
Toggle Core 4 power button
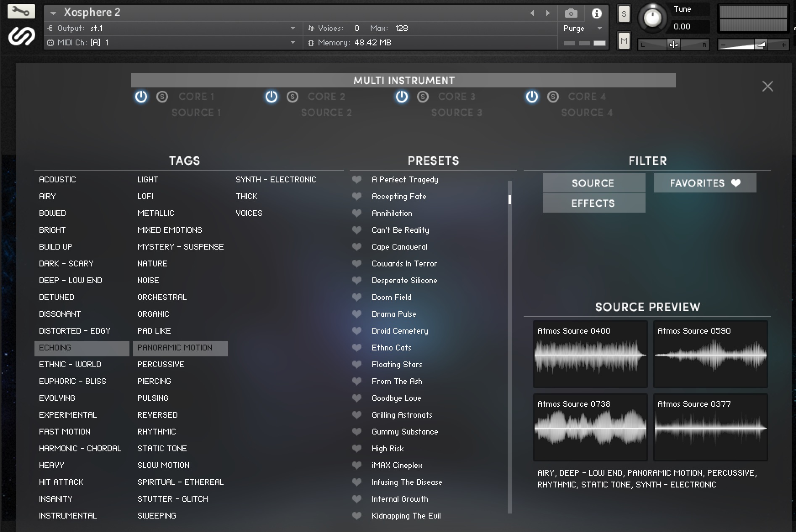pos(532,97)
